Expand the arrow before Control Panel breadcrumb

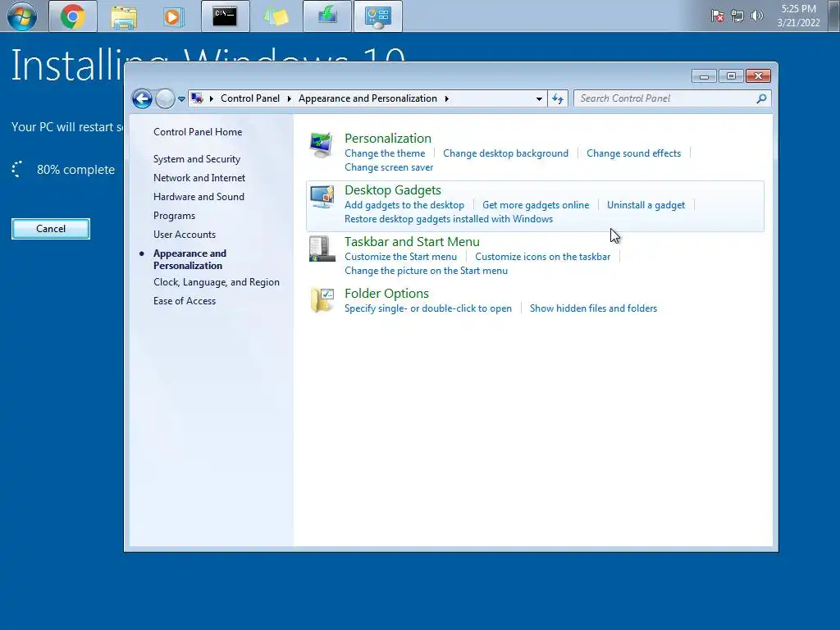coord(212,98)
